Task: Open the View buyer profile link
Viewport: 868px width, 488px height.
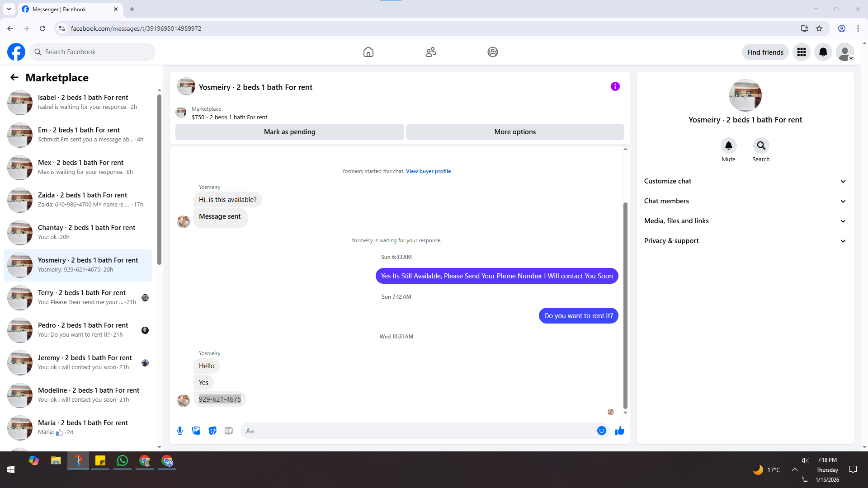Action: 428,171
